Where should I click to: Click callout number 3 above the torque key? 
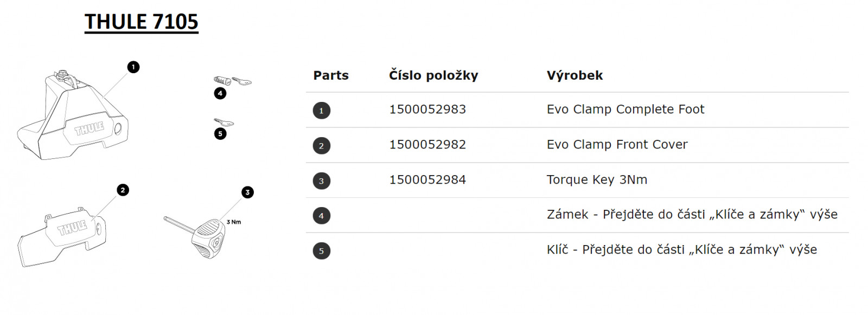click(x=247, y=192)
